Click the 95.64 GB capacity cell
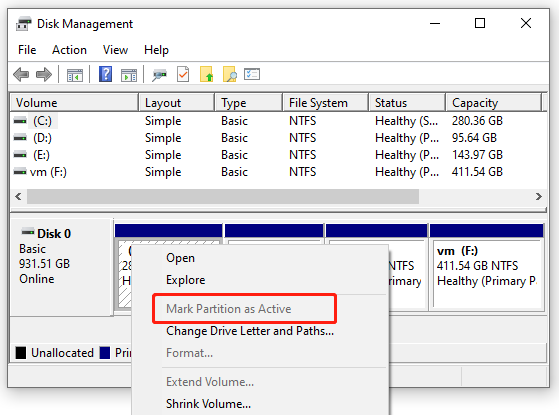The width and height of the screenshot is (559, 415). click(x=475, y=138)
